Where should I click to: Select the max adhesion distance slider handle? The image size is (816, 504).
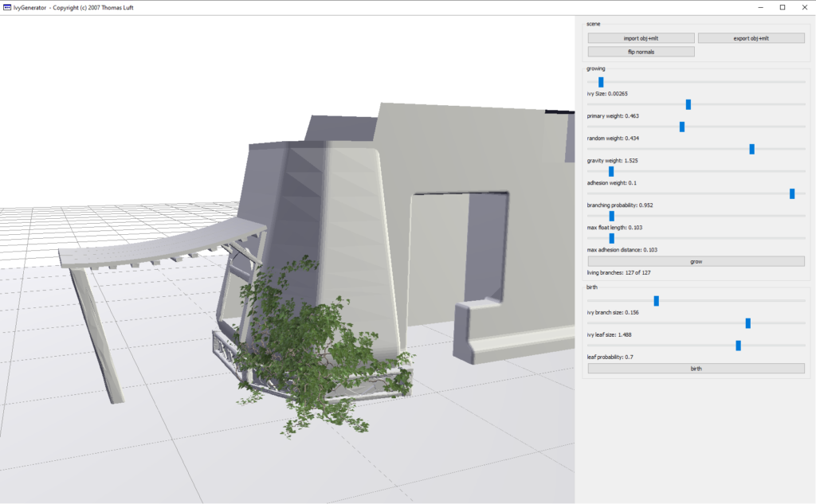pyautogui.click(x=612, y=238)
